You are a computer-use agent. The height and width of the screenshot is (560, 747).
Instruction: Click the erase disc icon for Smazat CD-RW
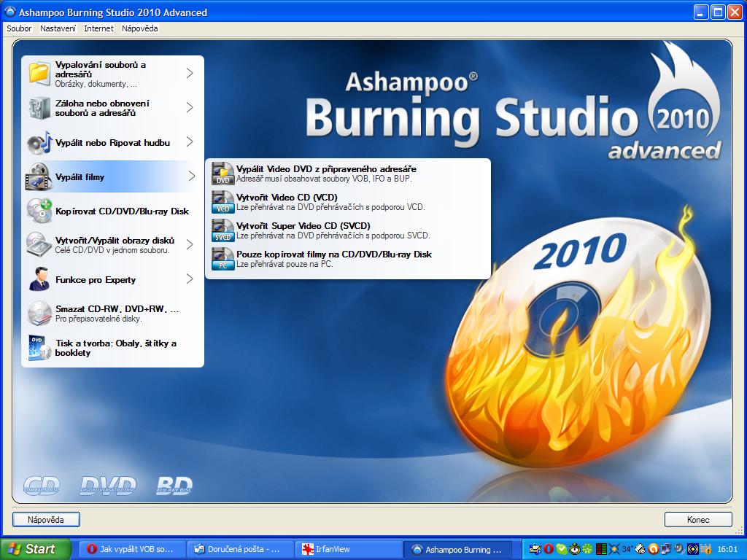coord(39,313)
